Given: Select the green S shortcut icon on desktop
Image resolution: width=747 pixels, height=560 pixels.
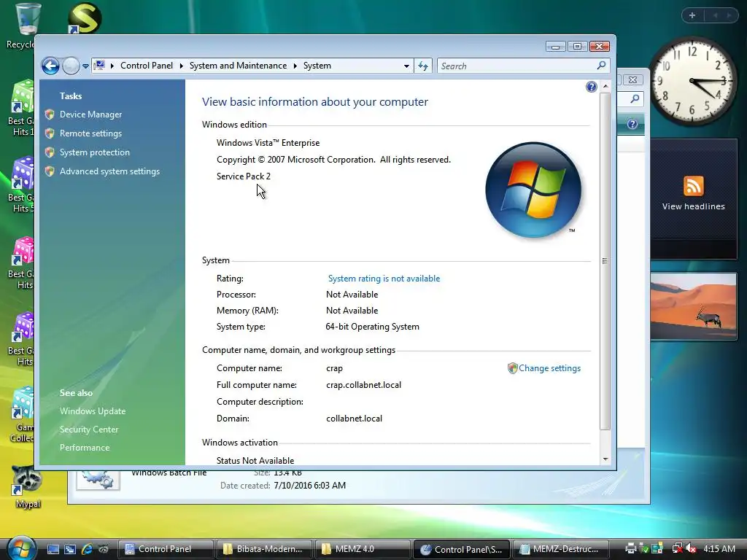Looking at the screenshot, I should [85, 18].
